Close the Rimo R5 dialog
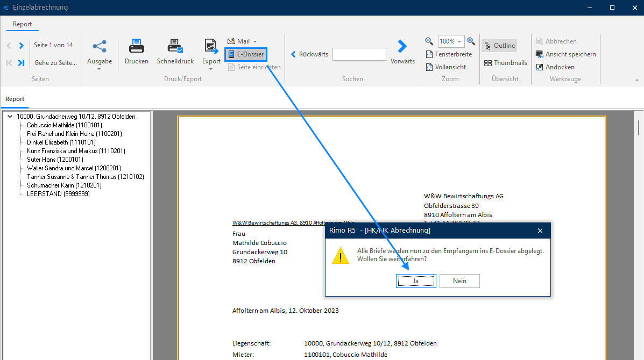Viewport: 644px width, 360px height. click(540, 231)
